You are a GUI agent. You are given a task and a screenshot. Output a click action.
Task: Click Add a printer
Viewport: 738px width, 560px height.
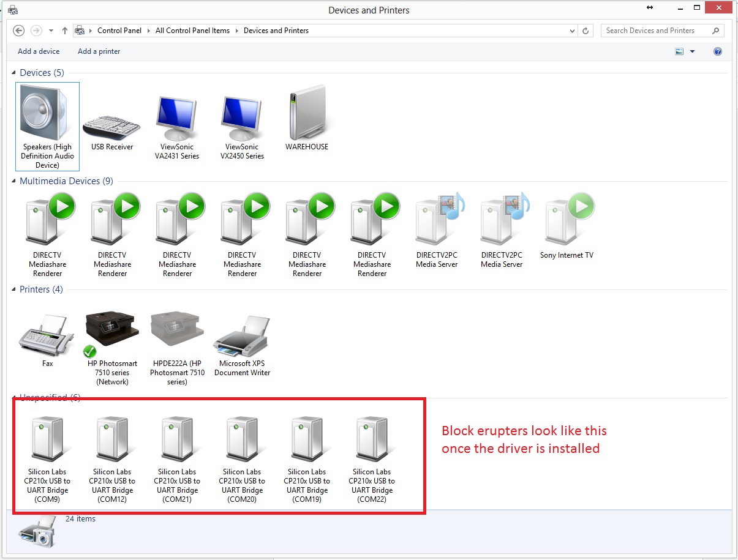(x=99, y=51)
